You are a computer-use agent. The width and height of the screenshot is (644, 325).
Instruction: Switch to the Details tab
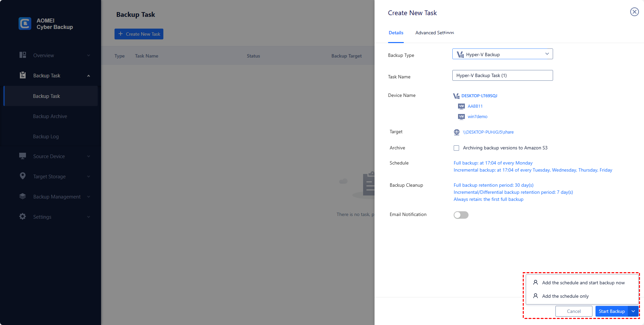[396, 33]
